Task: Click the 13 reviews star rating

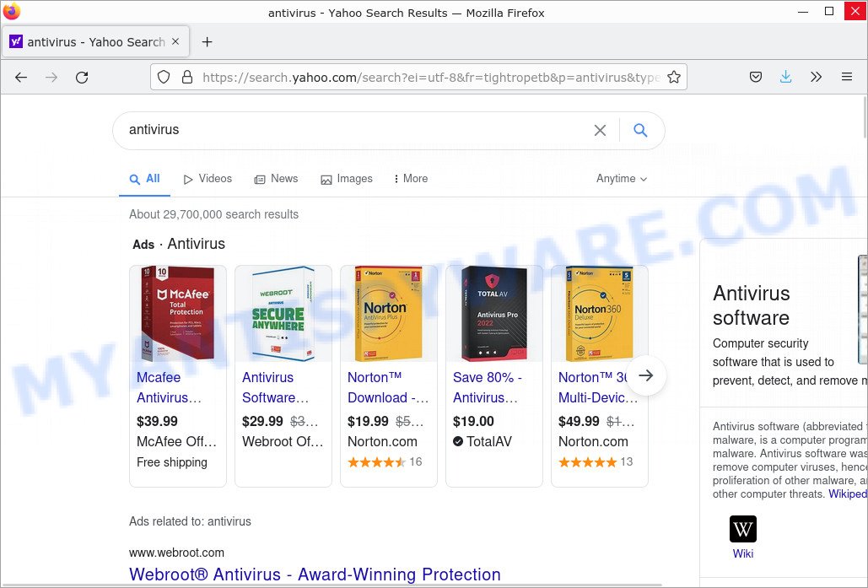Action: pos(596,461)
